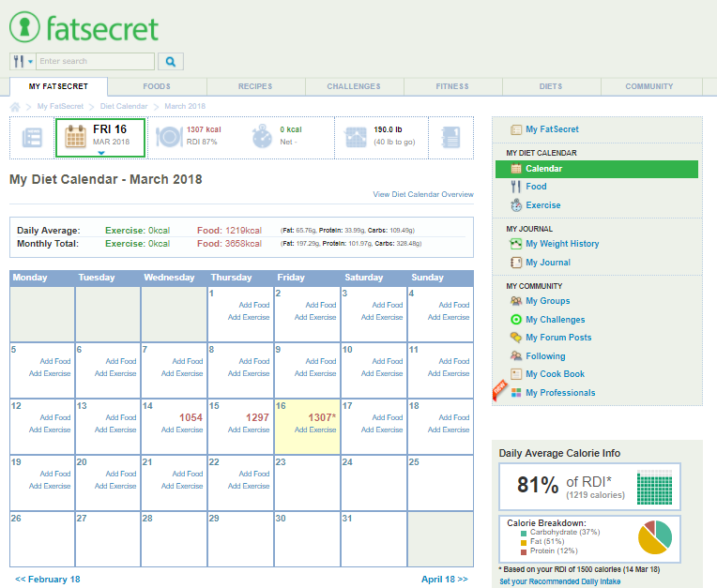Click the weight chart icon
Viewport: 717px width, 588px height.
click(356, 137)
